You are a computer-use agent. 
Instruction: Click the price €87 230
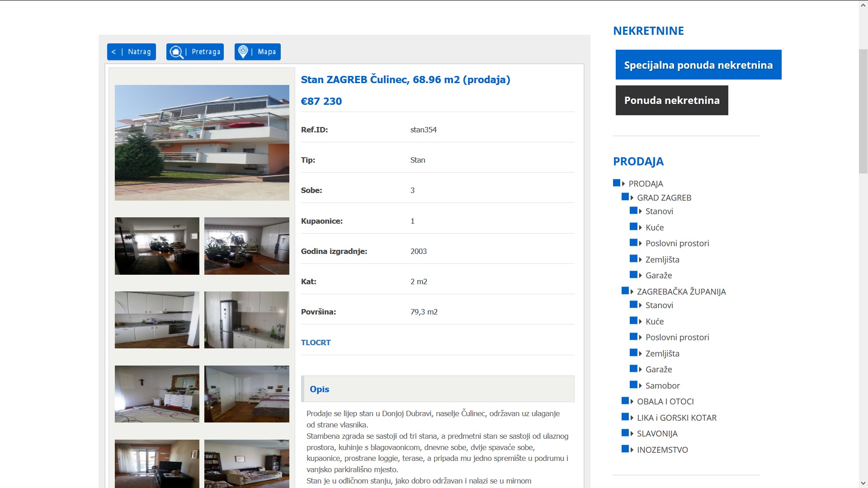(x=321, y=101)
